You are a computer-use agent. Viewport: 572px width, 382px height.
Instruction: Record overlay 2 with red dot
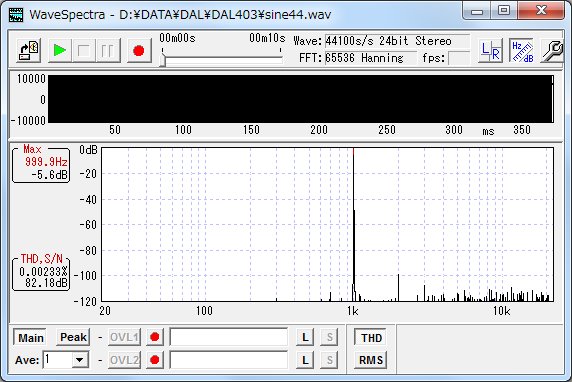point(155,360)
